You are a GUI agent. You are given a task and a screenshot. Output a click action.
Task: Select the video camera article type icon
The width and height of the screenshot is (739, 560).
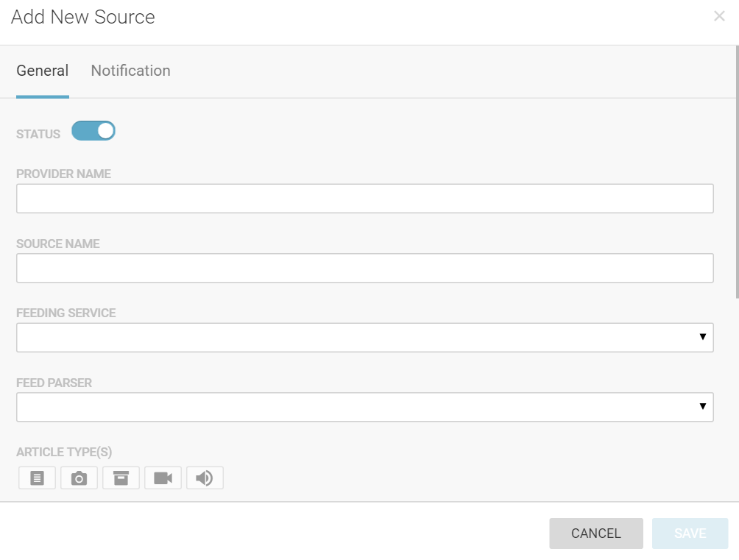(163, 478)
